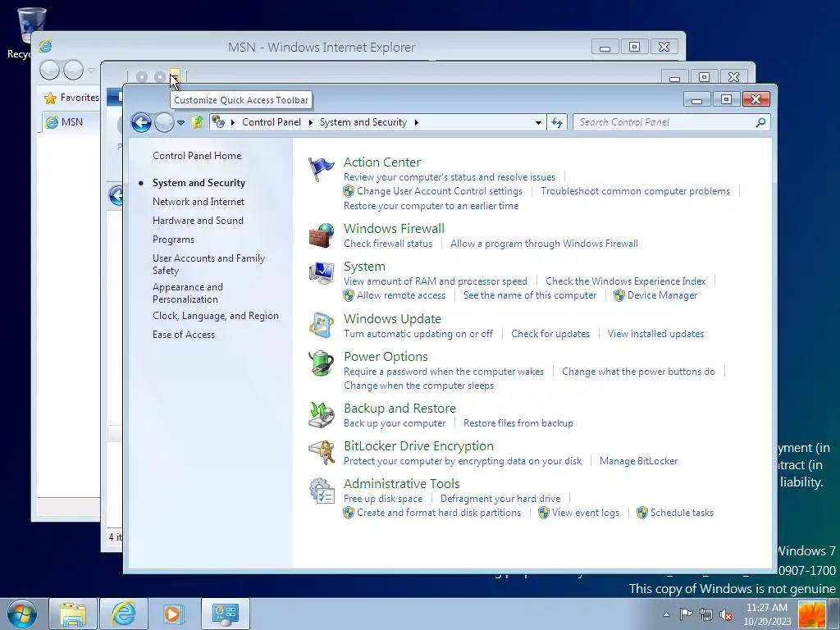Open the Customize Quick Access Toolbar dropdown
This screenshot has height=630, width=840.
tap(176, 76)
